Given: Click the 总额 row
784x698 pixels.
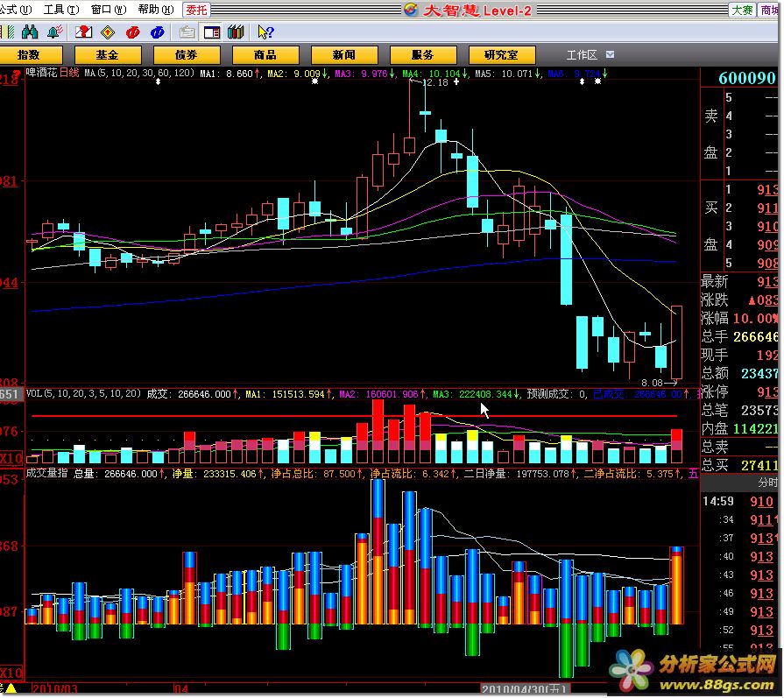Looking at the screenshot, I should 740,373.
